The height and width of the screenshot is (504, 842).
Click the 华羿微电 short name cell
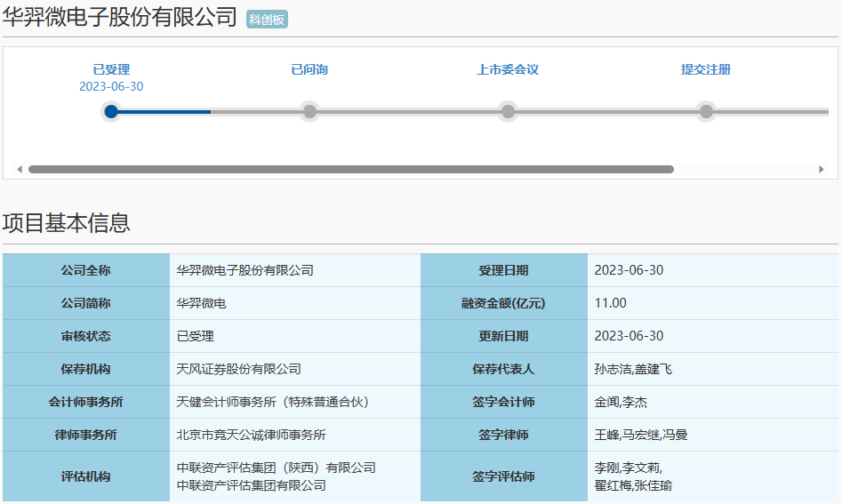(x=295, y=303)
